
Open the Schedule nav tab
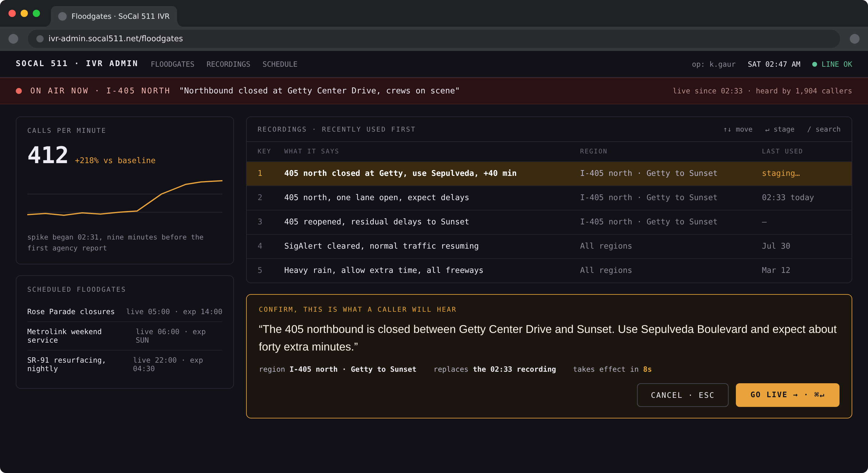(x=280, y=64)
